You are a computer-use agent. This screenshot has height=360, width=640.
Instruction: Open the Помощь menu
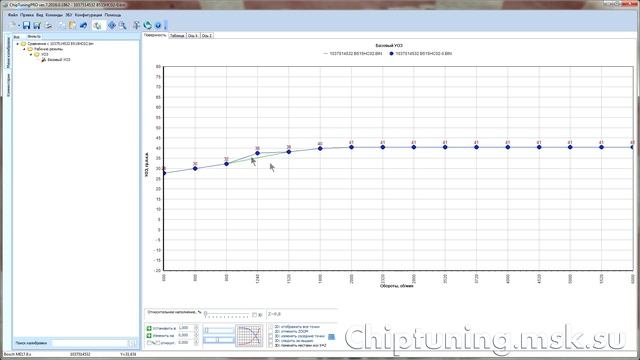tap(113, 15)
